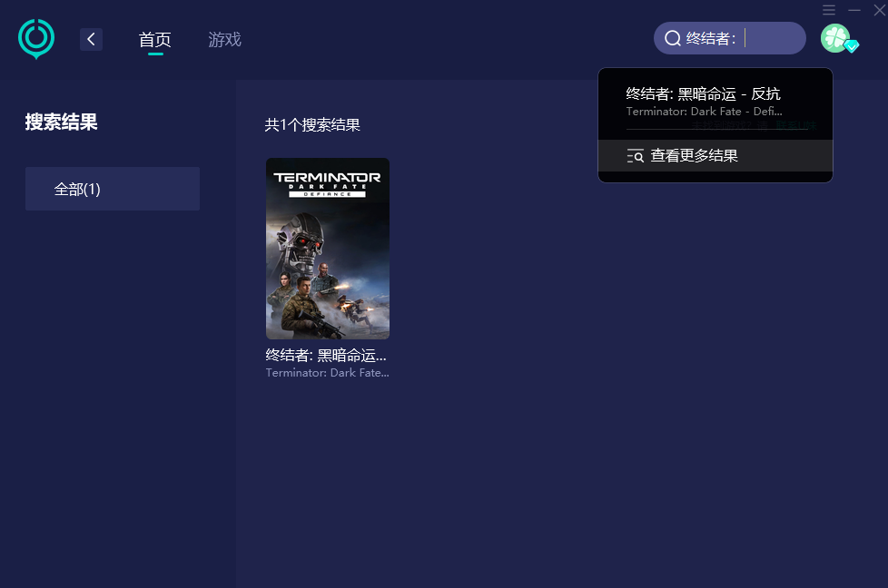Go back with the left chevron button

(91, 40)
